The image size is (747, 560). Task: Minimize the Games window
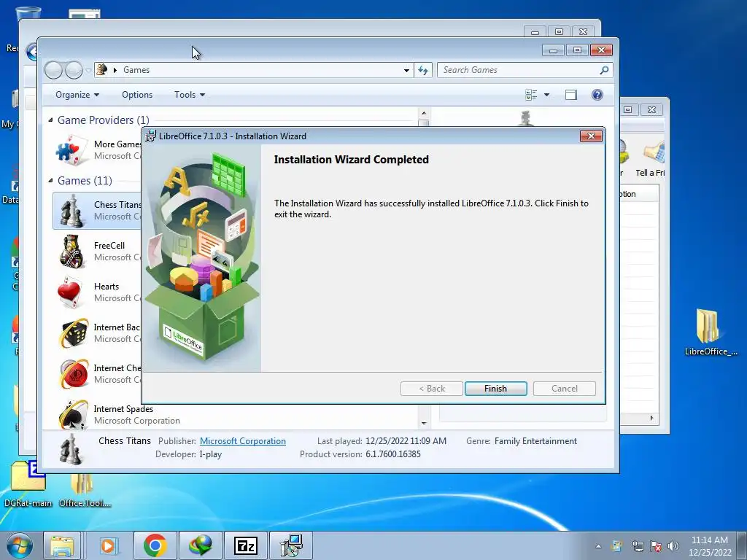pos(553,50)
